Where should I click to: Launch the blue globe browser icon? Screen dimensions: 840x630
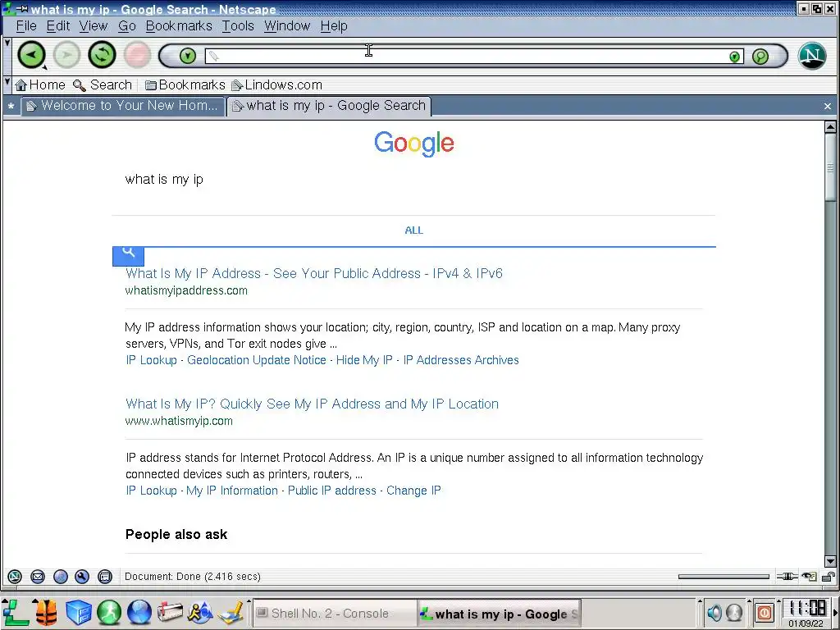[139, 613]
